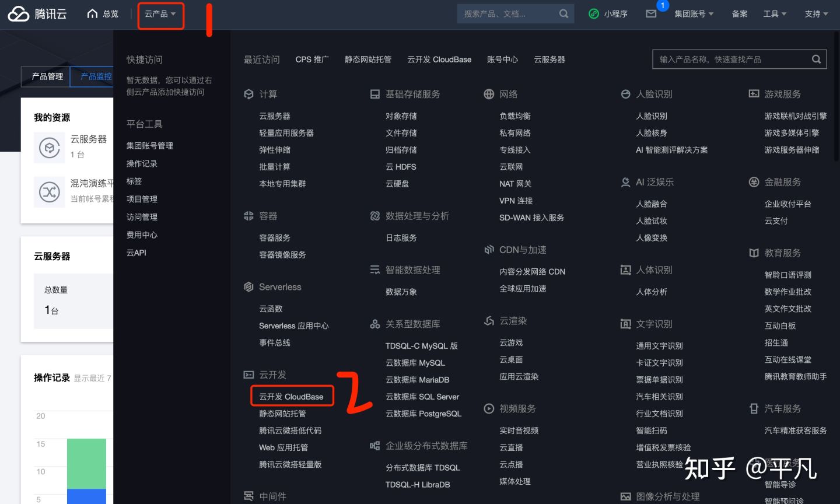
Task: Click the 容器 category icon
Action: click(249, 216)
